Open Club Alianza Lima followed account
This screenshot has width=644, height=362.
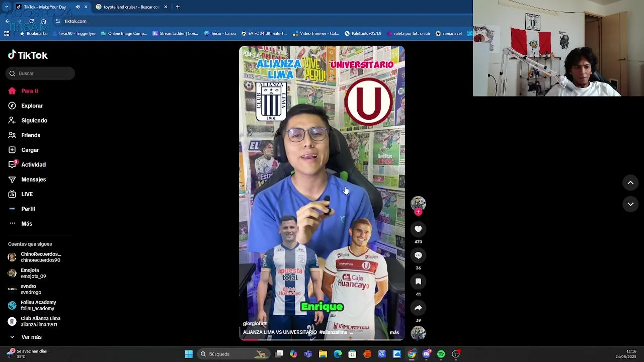click(x=34, y=321)
